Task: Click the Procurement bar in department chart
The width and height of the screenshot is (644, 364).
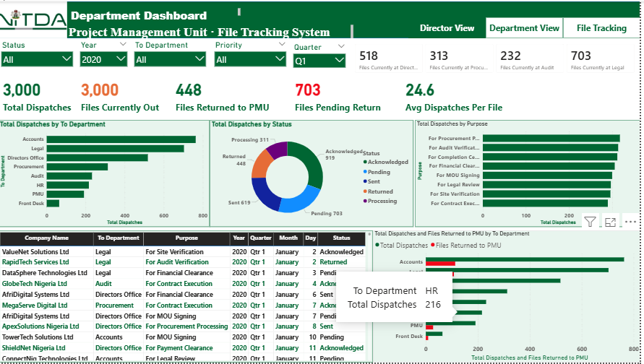Action: click(x=77, y=167)
